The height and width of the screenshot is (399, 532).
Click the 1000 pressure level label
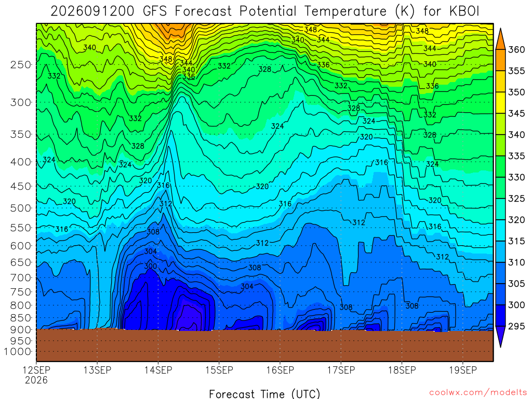coord(18,352)
